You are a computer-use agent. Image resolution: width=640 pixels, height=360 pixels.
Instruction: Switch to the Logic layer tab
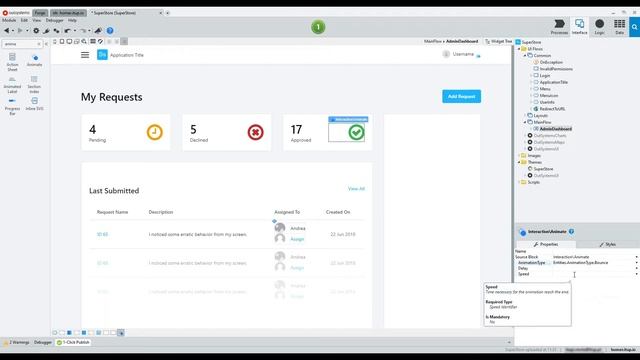tap(599, 27)
